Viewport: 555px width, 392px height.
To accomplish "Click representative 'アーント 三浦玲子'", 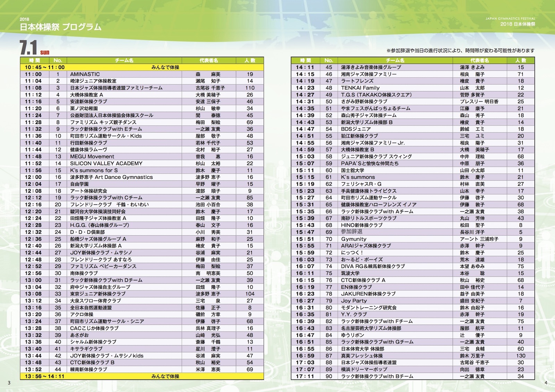I will (x=479, y=239).
